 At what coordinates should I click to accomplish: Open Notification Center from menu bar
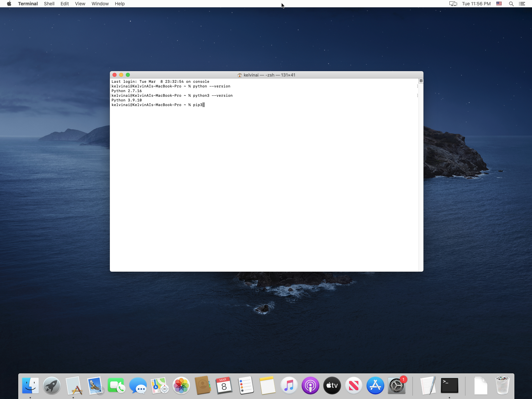point(522,4)
